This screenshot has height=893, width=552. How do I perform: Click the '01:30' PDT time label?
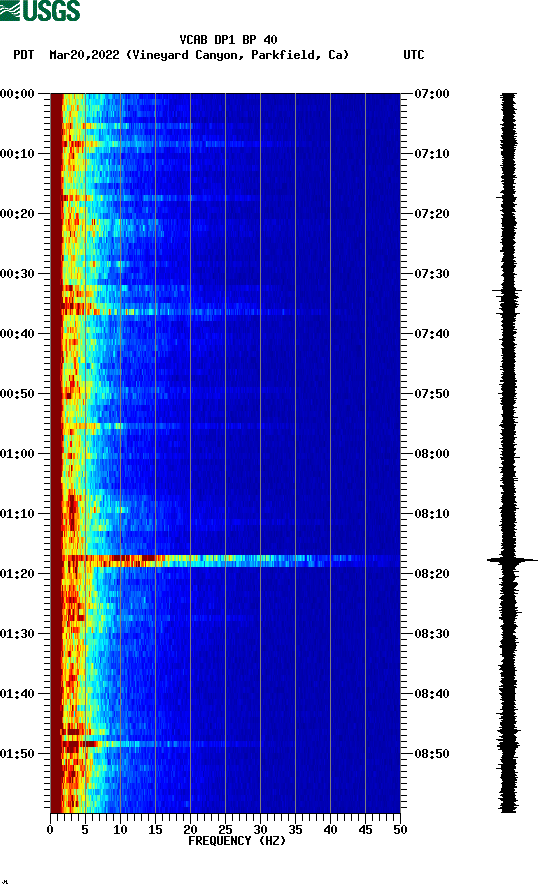click(17, 634)
